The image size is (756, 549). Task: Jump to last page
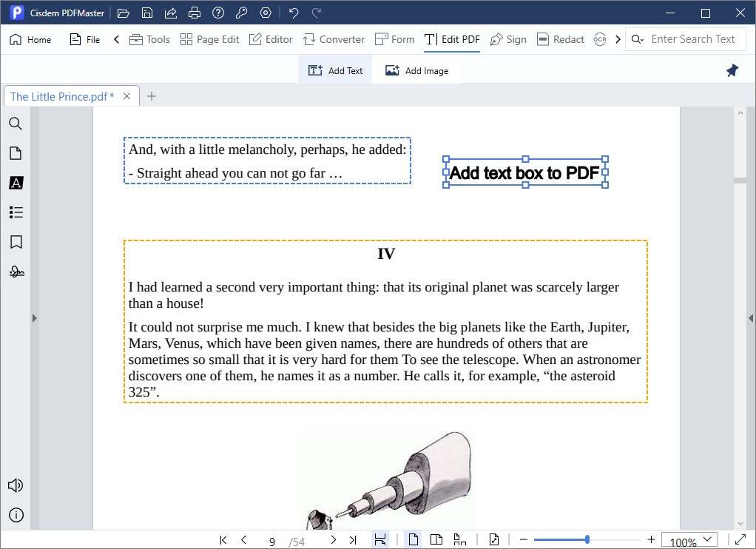click(353, 540)
